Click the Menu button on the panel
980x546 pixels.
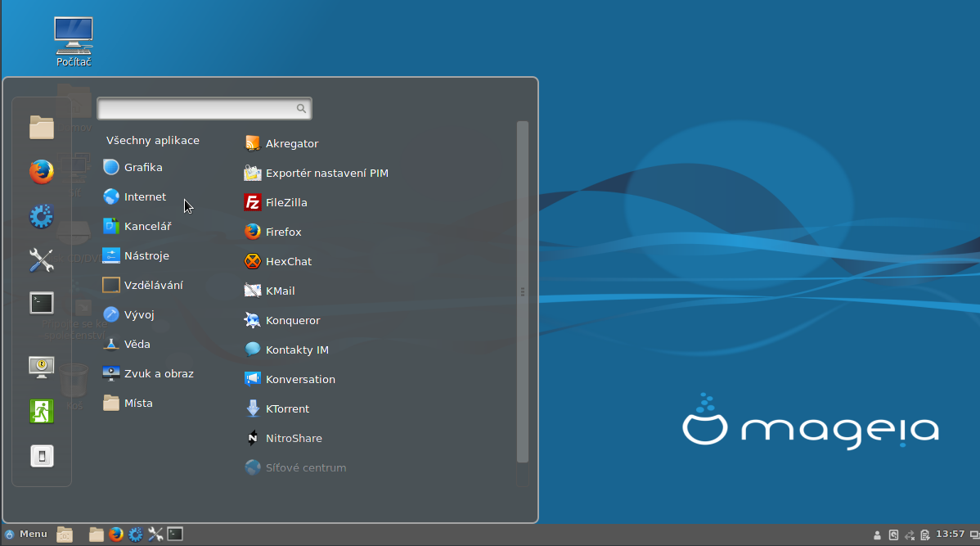click(26, 534)
